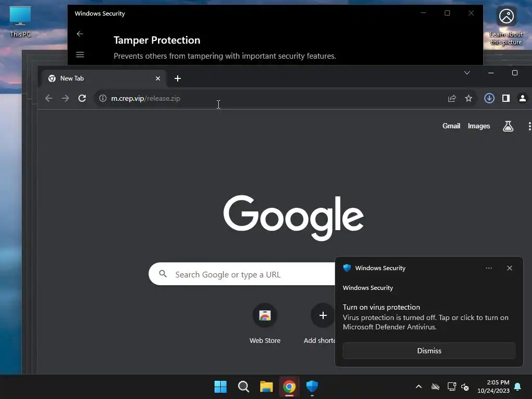This screenshot has width=532, height=399.
Task: Expand the Chrome tab search chevron
Action: (467, 73)
